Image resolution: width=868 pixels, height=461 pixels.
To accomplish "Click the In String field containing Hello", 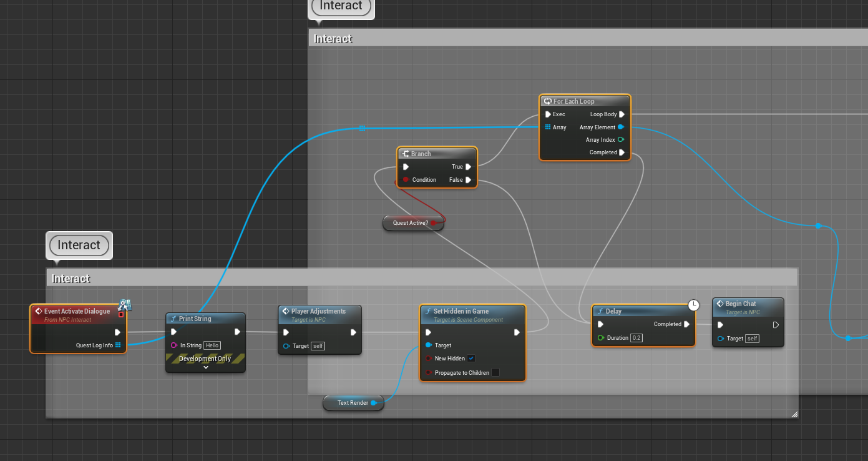I will (212, 345).
